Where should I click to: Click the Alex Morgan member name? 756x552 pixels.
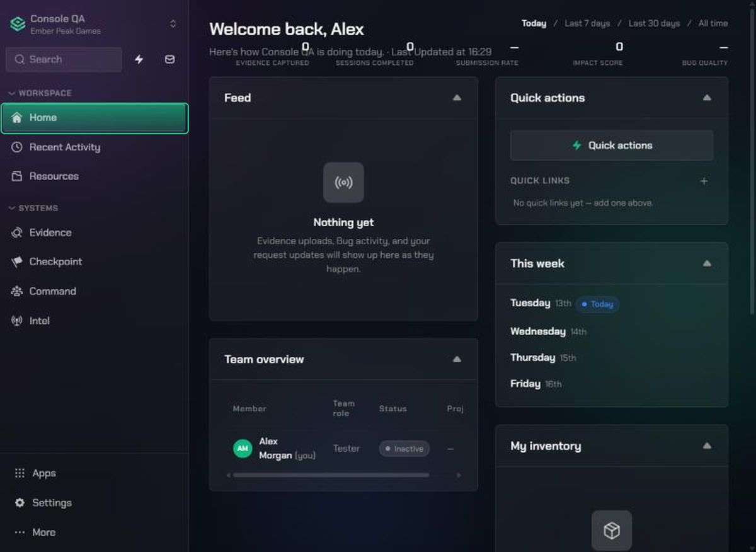(x=275, y=448)
